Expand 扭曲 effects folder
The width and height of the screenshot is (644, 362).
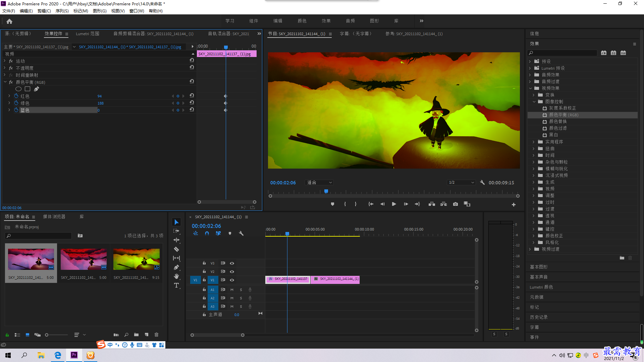coord(534,148)
